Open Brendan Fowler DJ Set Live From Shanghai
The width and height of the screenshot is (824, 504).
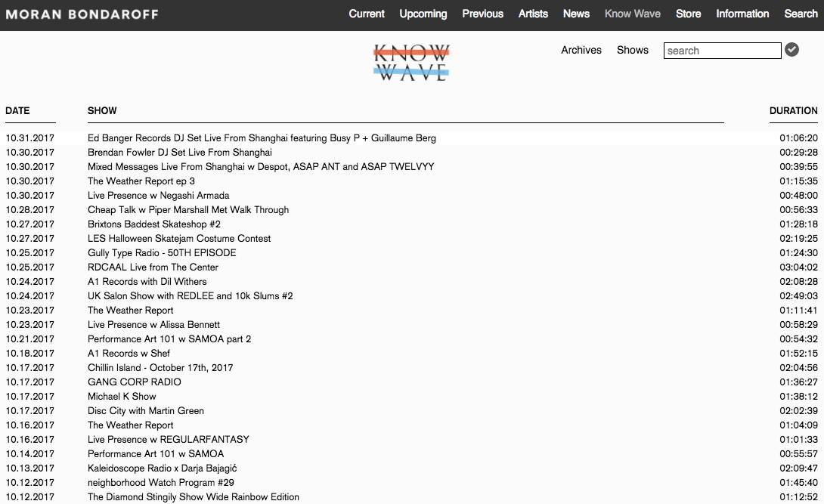click(180, 152)
